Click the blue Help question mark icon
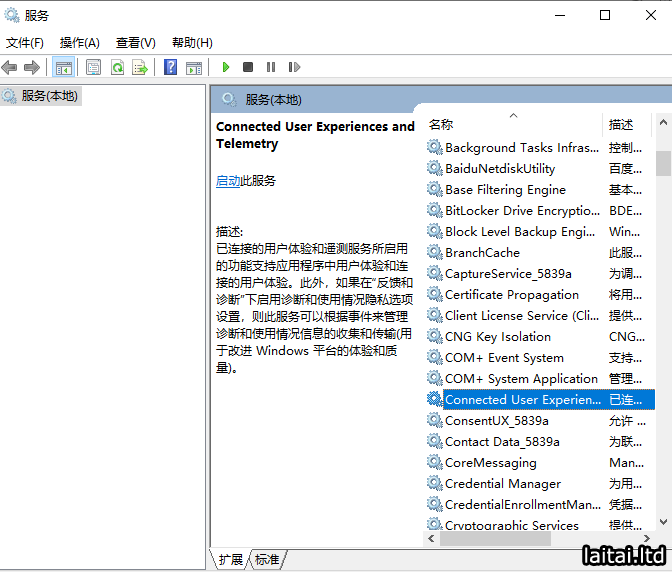The width and height of the screenshot is (672, 572). [x=170, y=67]
